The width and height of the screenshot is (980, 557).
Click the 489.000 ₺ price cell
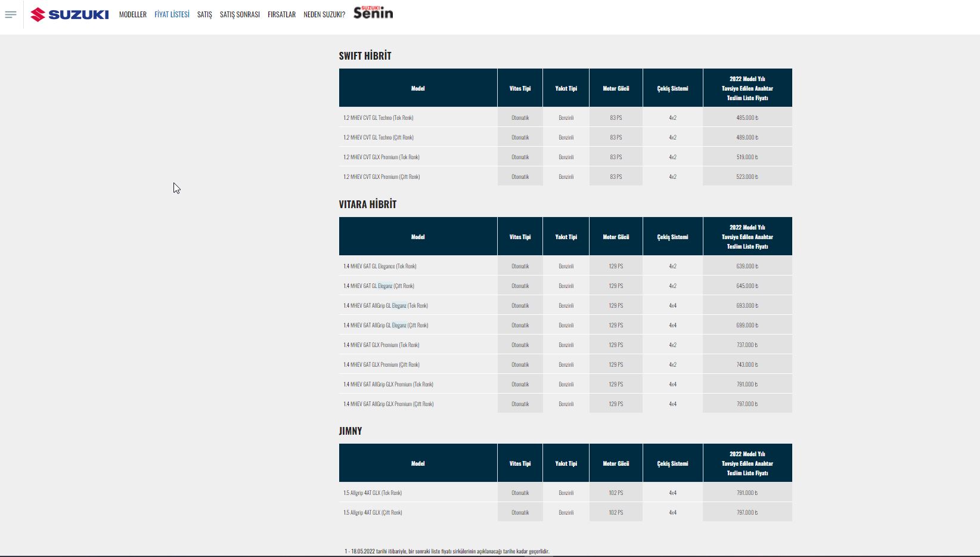click(x=748, y=137)
